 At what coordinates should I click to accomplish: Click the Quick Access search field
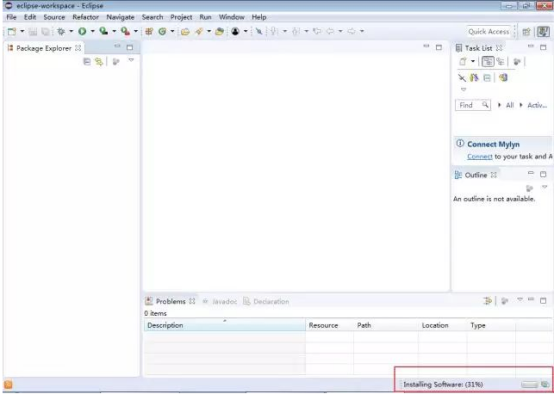(489, 31)
